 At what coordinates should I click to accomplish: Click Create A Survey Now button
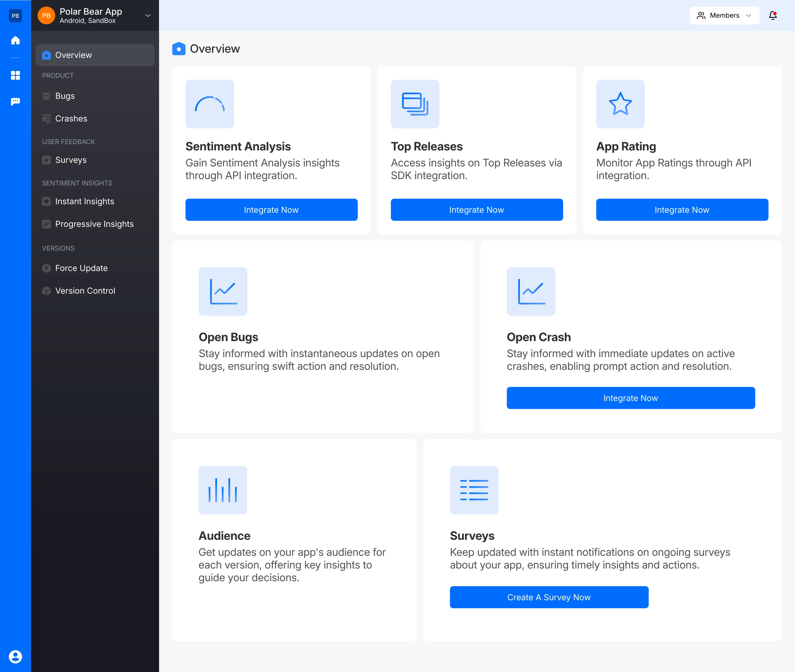[549, 597]
